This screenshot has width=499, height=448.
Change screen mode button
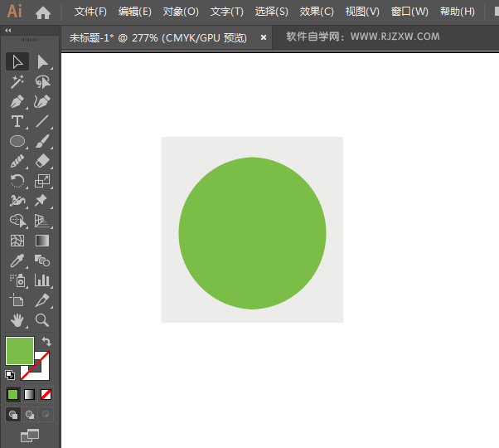pyautogui.click(x=30, y=436)
